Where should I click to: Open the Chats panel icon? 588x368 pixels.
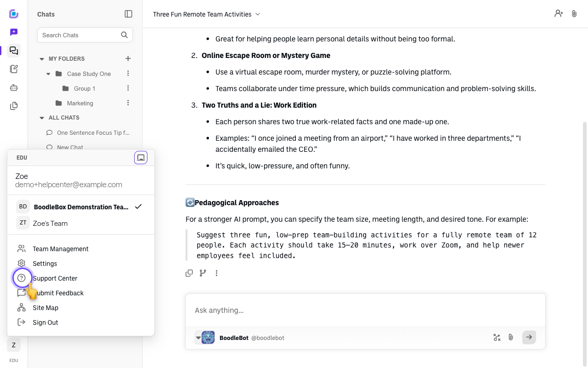point(14,51)
